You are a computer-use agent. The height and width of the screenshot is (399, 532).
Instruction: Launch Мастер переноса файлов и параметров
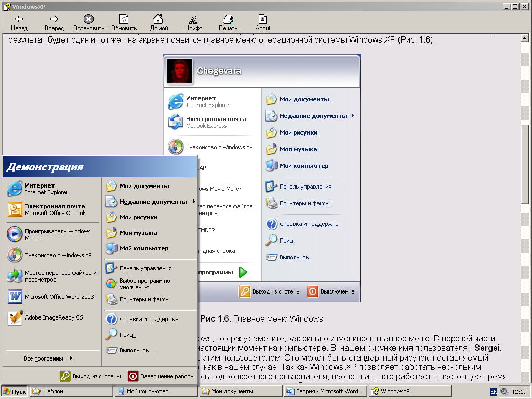(x=52, y=276)
